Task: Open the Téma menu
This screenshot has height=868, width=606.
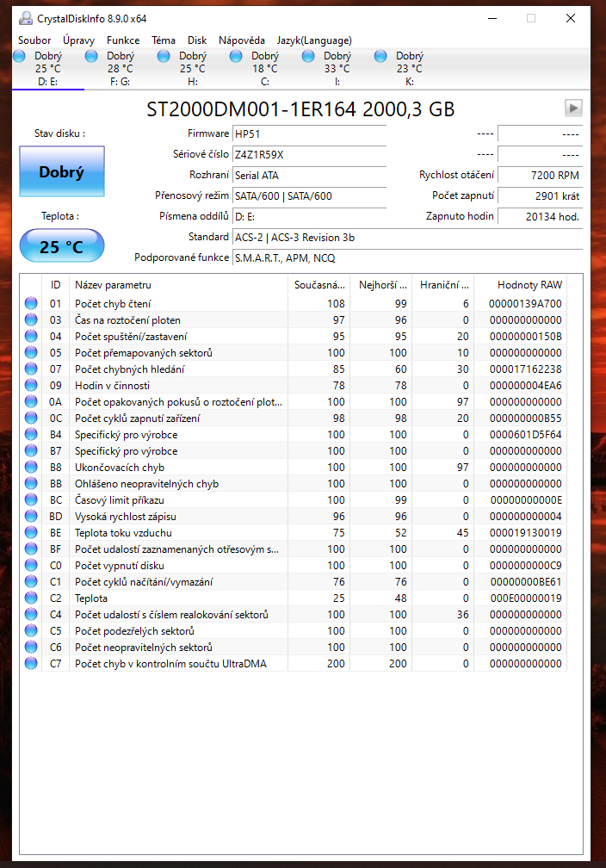Action: [164, 40]
